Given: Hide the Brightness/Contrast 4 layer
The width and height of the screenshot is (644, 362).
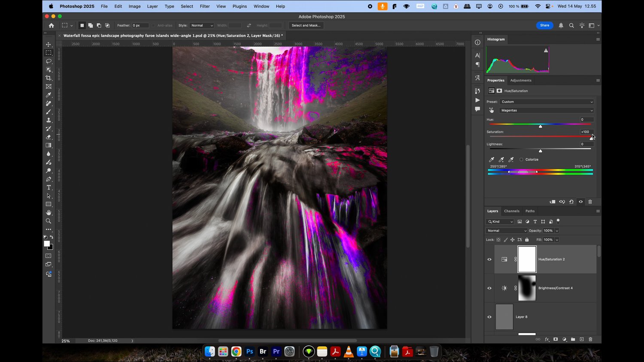Looking at the screenshot, I should coord(489,288).
